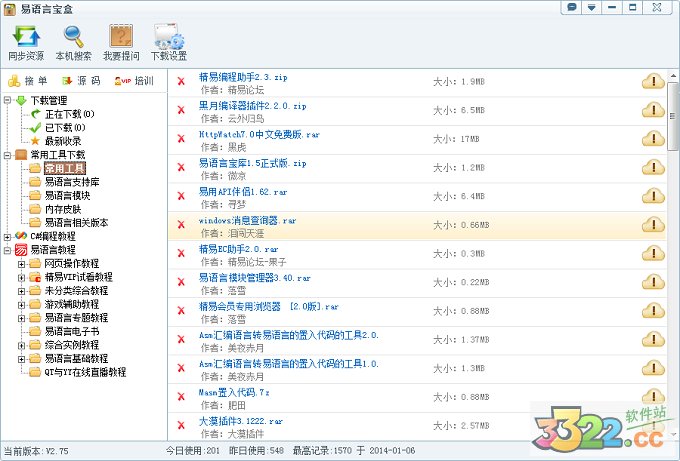Open 易语言宝库1.5正式版.zip link
The width and height of the screenshot is (680, 461).
[252, 163]
